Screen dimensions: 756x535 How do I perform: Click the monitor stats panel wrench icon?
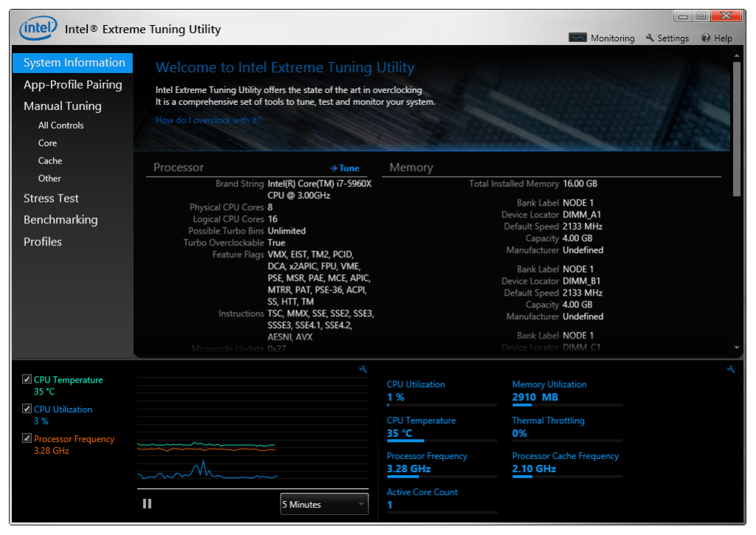[x=731, y=369]
